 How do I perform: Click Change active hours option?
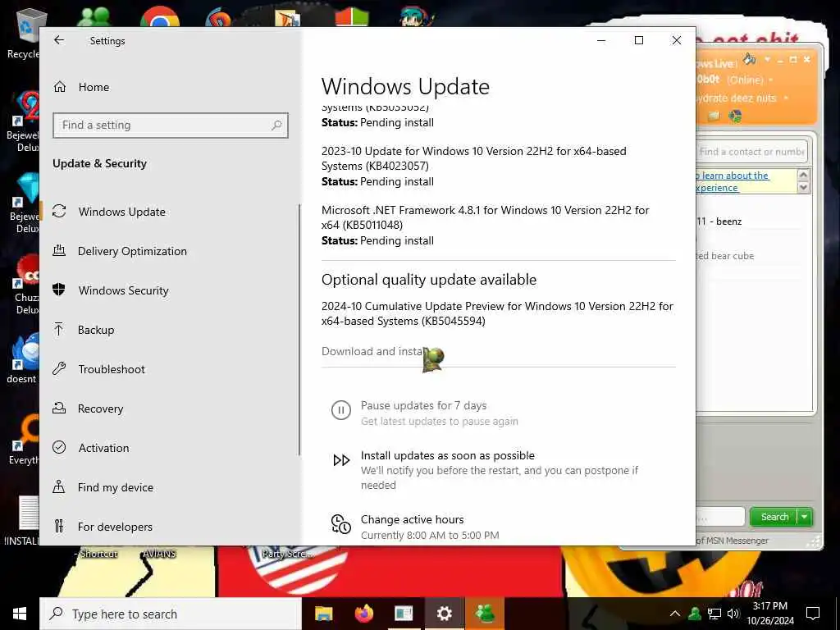pos(412,519)
